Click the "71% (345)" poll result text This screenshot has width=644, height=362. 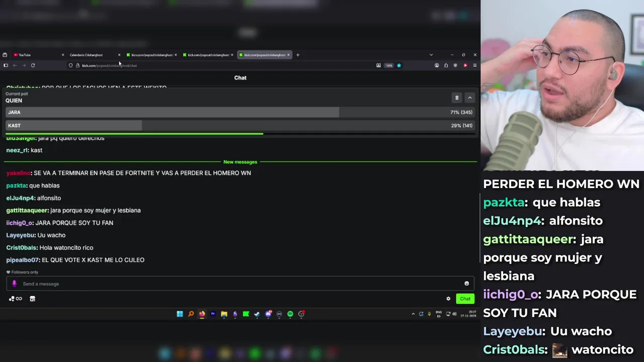click(x=461, y=112)
